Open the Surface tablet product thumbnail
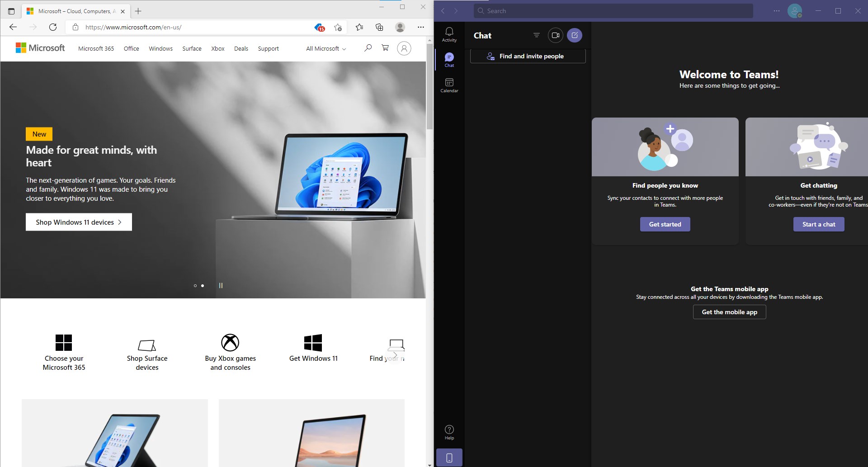This screenshot has height=467, width=868. [115, 433]
